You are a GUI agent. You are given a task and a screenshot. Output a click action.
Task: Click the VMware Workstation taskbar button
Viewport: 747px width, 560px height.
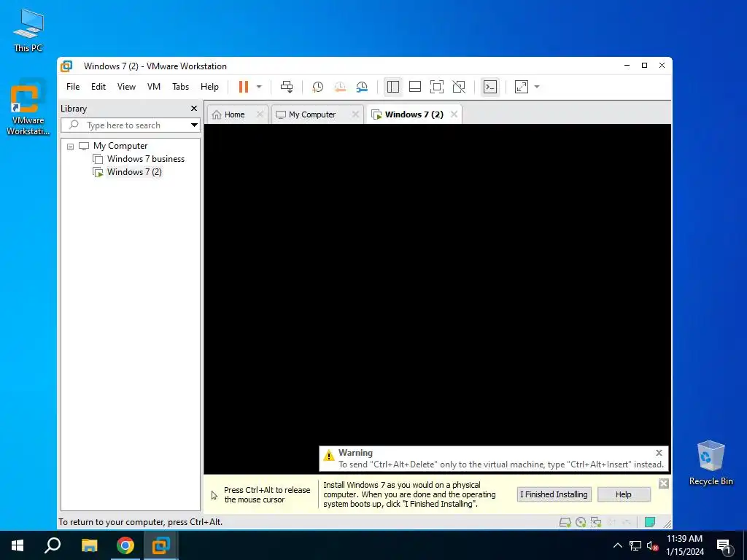[161, 545]
